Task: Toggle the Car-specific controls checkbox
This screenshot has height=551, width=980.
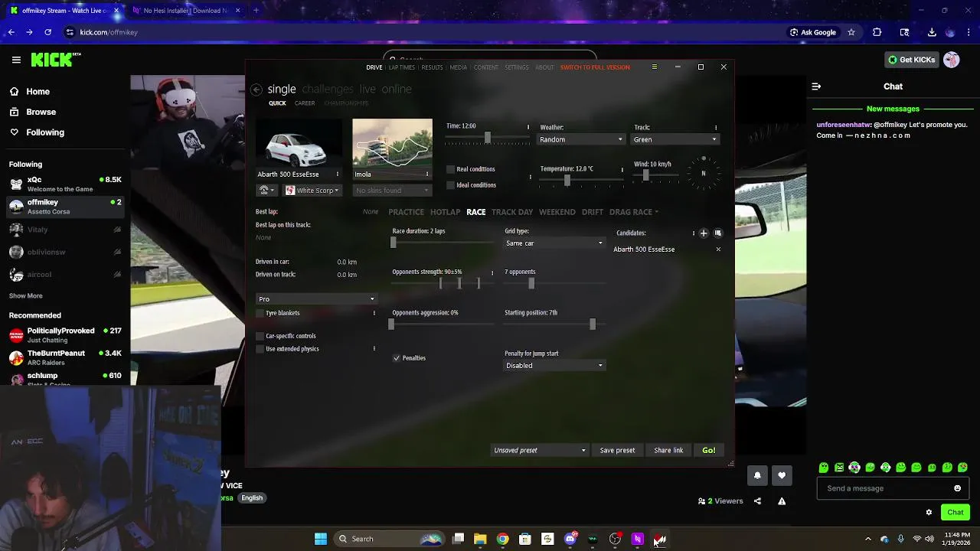Action: pos(260,336)
